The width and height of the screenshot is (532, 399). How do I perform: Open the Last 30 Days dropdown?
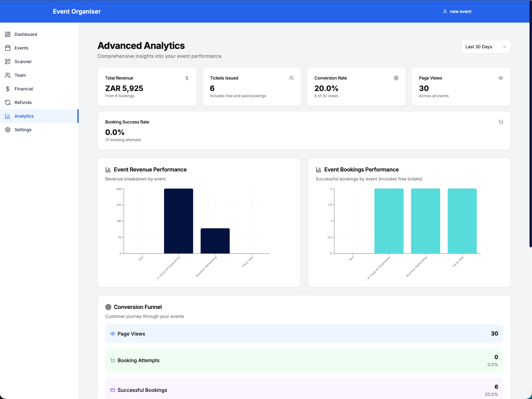click(486, 47)
